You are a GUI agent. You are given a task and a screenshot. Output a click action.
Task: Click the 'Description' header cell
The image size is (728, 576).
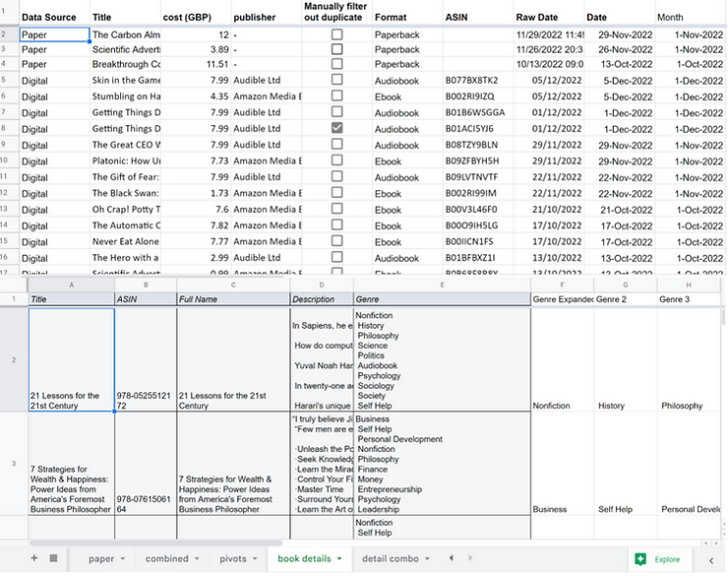click(322, 299)
